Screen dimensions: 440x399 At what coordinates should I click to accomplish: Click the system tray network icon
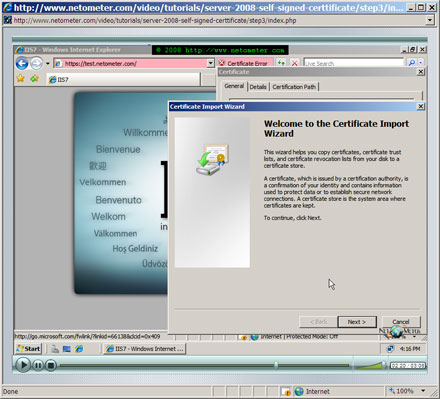click(x=390, y=349)
